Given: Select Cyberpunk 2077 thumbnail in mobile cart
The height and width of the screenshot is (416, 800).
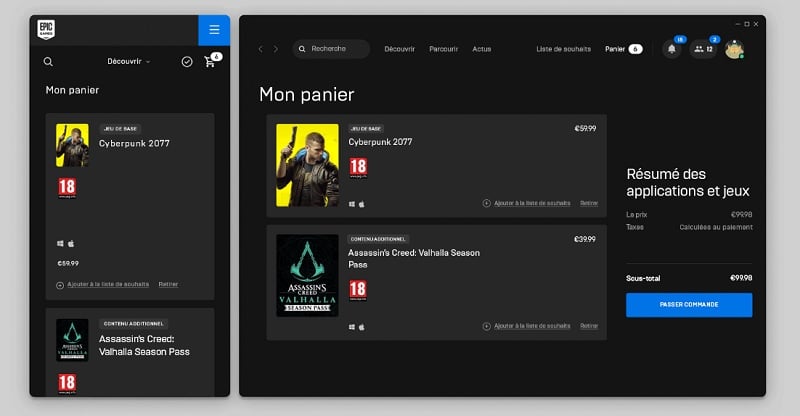Looking at the screenshot, I should 72,145.
